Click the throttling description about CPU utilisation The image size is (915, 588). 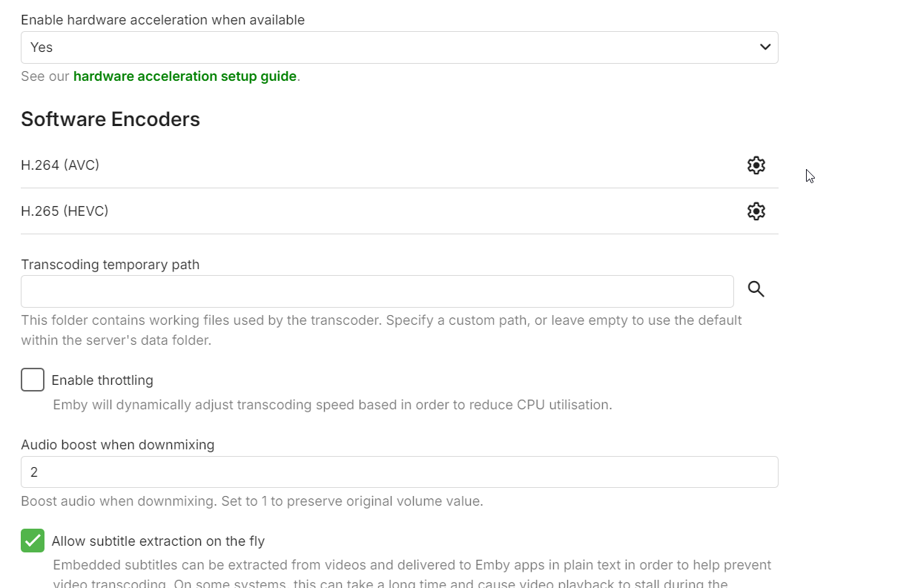tap(332, 405)
